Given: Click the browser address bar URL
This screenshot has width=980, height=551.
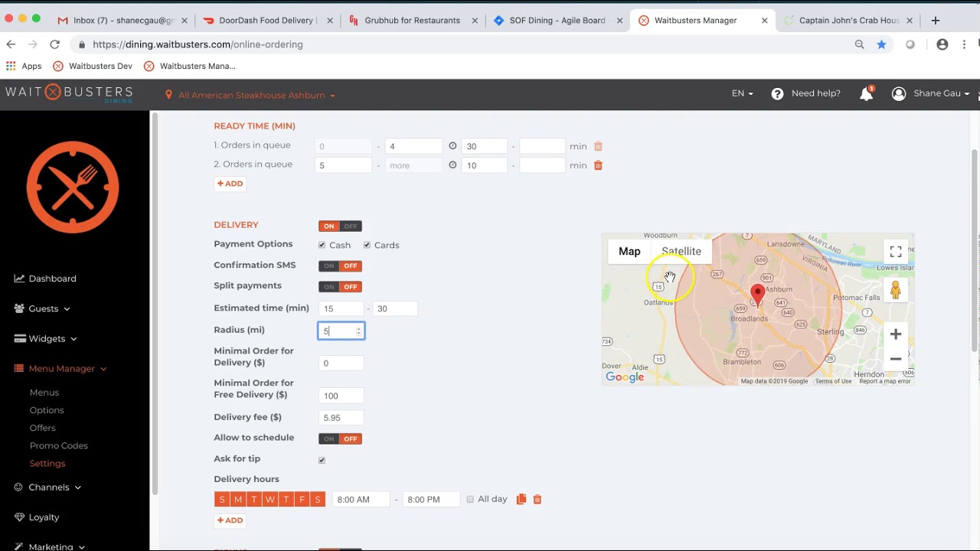Looking at the screenshot, I should (x=198, y=44).
